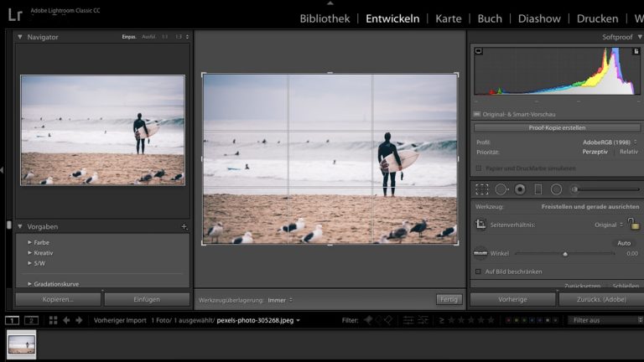Select the spot removal tool
This screenshot has height=362, width=644.
point(501,189)
